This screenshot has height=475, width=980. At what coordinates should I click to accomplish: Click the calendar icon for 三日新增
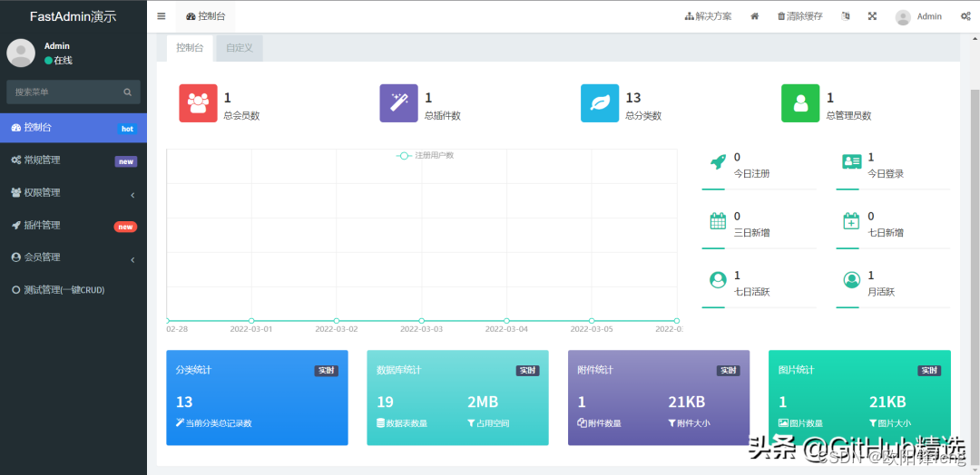click(x=718, y=221)
